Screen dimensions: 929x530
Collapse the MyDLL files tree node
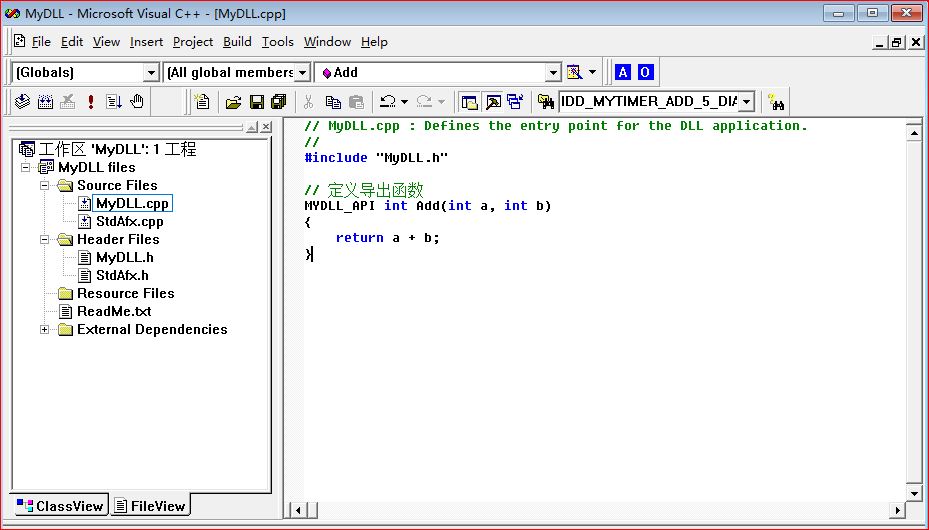[x=25, y=168]
